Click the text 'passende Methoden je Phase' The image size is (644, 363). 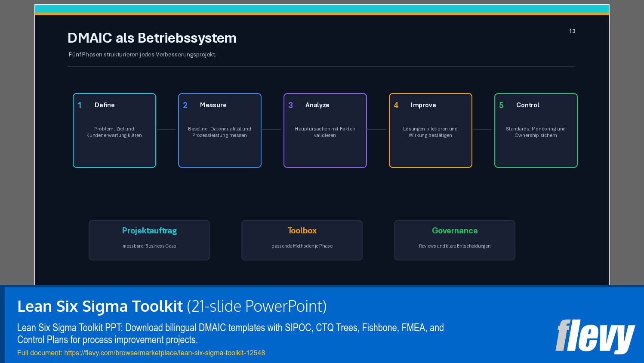[x=302, y=246]
